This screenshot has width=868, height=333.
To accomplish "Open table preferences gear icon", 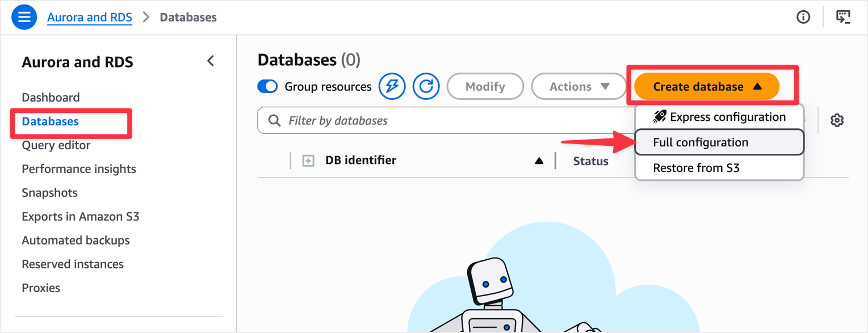I will pyautogui.click(x=836, y=120).
